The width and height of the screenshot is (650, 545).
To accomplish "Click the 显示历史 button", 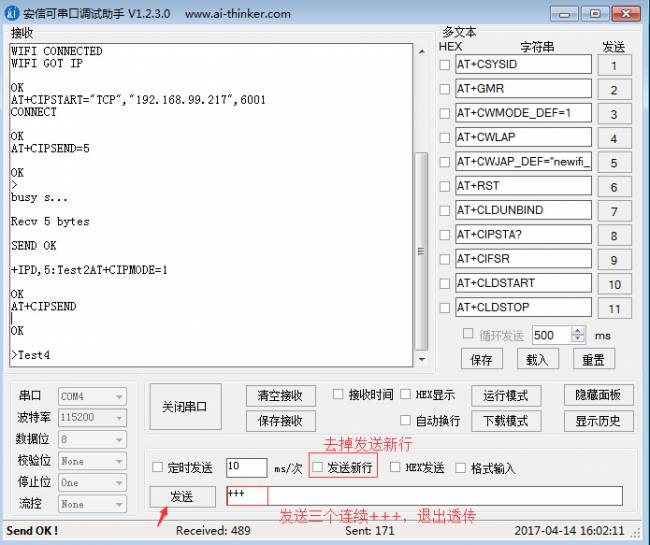I will (598, 421).
